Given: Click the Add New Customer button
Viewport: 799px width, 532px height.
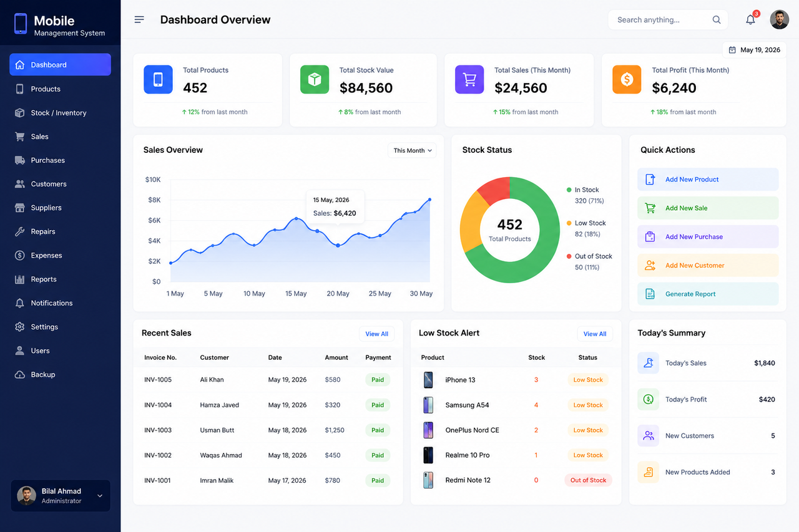Looking at the screenshot, I should coord(708,266).
